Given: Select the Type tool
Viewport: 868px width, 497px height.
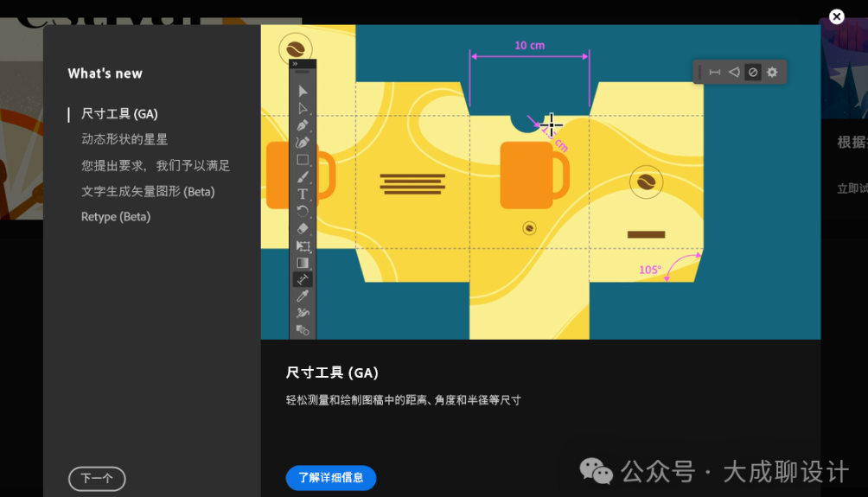Looking at the screenshot, I should 303,194.
